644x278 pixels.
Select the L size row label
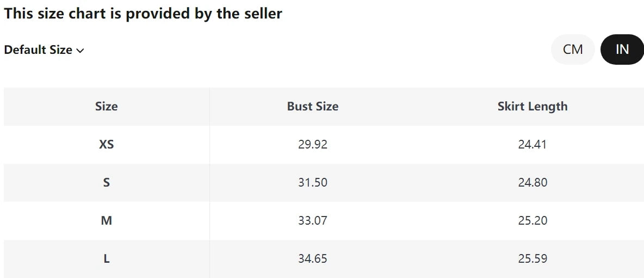(106, 259)
